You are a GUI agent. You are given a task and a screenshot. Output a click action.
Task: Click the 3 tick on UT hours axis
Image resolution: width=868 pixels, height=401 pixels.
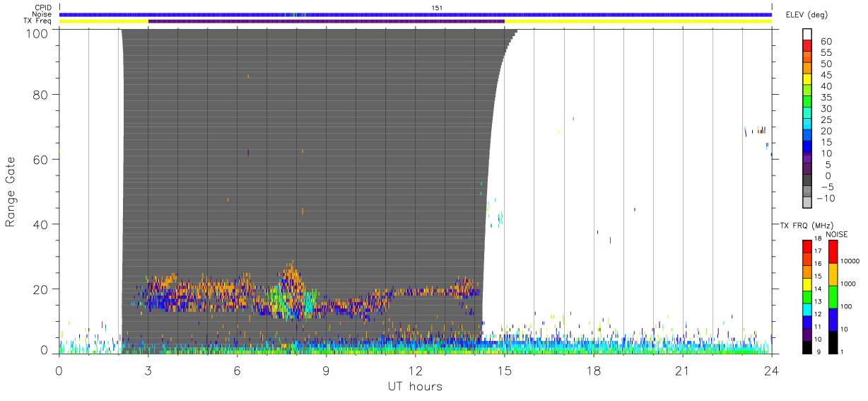click(148, 370)
